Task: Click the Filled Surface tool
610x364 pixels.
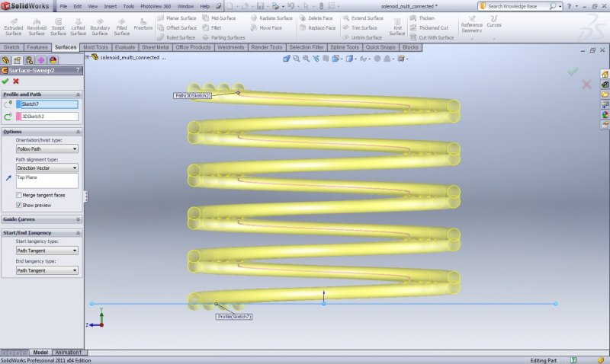Action: pyautogui.click(x=122, y=27)
